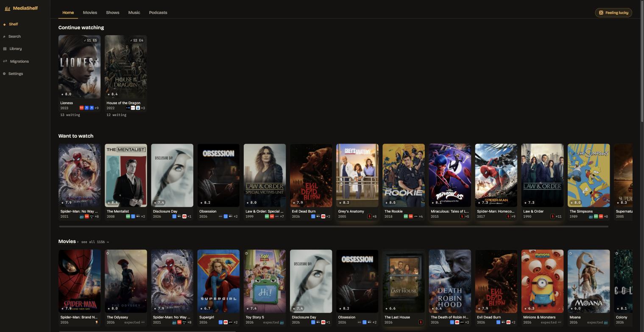Open Search from the sidebar
The height and width of the screenshot is (332, 644).
click(14, 36)
